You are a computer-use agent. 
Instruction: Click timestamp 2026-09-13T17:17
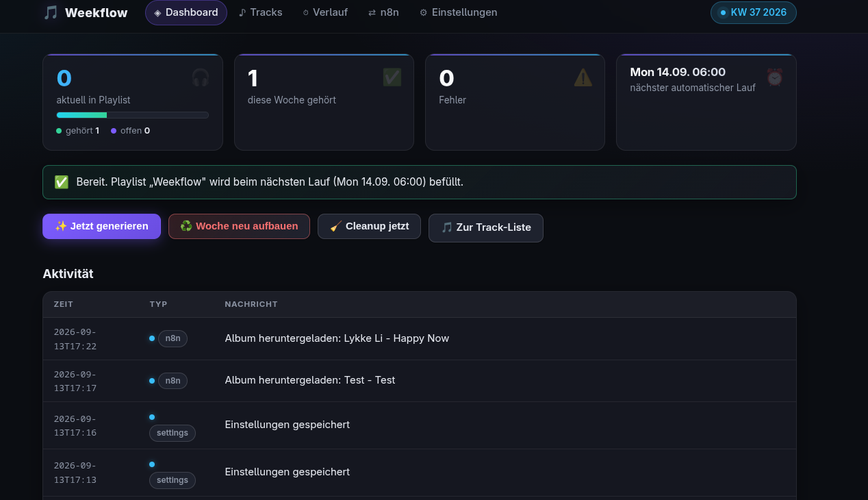pyautogui.click(x=75, y=382)
